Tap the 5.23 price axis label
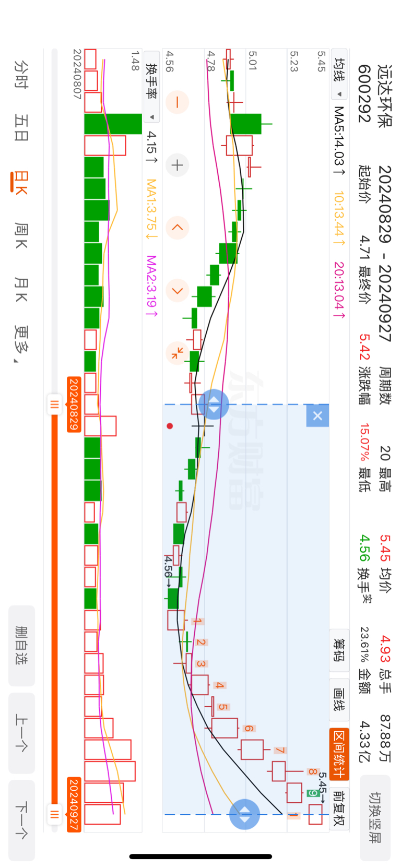The image size is (401, 868). pyautogui.click(x=293, y=61)
